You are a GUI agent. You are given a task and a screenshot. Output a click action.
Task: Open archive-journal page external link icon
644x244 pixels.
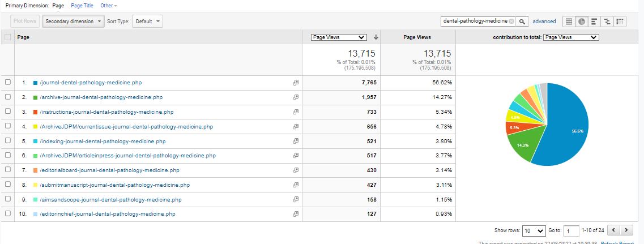tap(296, 97)
